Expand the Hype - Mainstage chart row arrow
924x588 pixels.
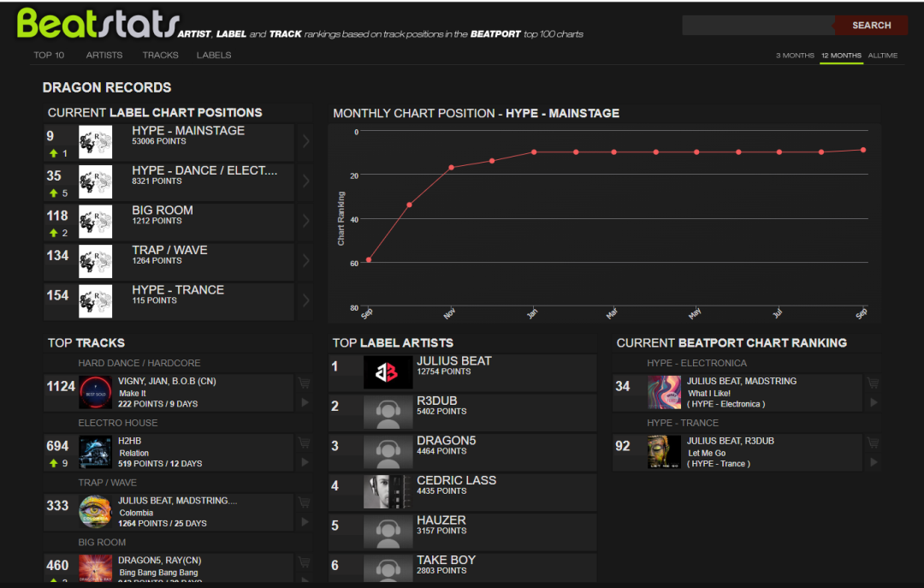306,142
